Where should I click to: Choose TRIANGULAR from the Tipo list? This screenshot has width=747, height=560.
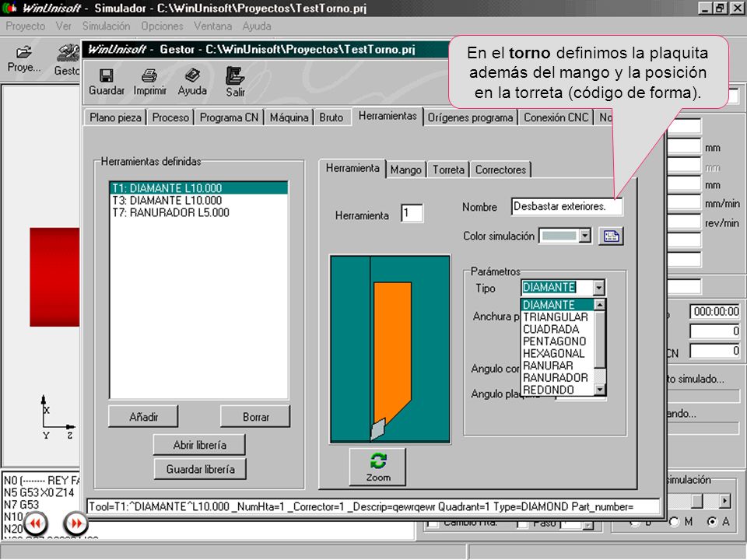556,317
